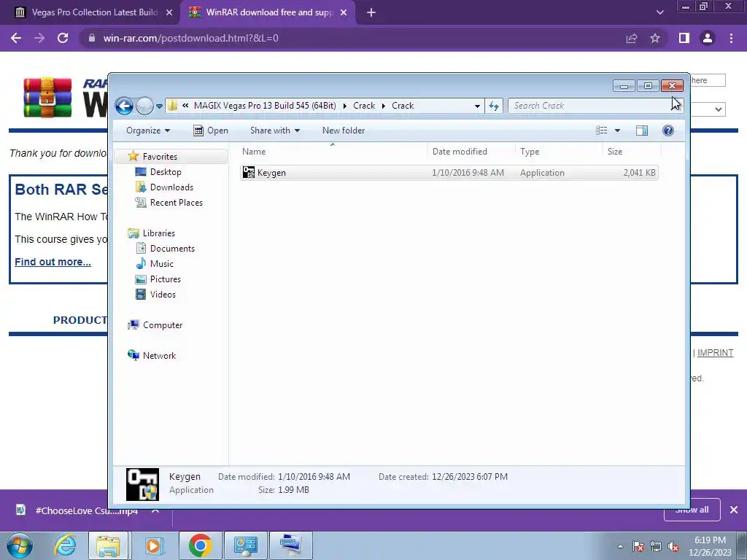The width and height of the screenshot is (747, 560).
Task: Sort files by the Type column
Action: [559, 152]
